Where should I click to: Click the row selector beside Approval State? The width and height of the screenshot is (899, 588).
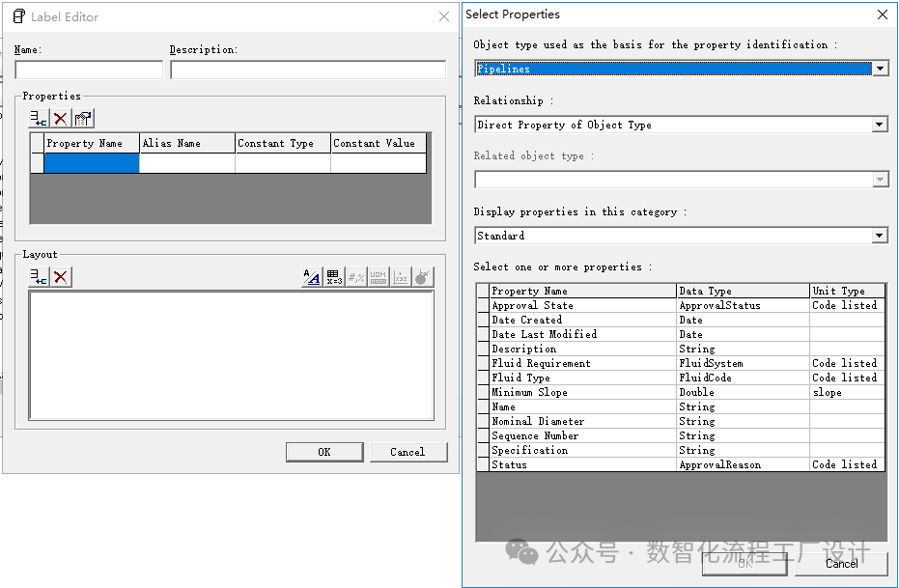click(483, 305)
